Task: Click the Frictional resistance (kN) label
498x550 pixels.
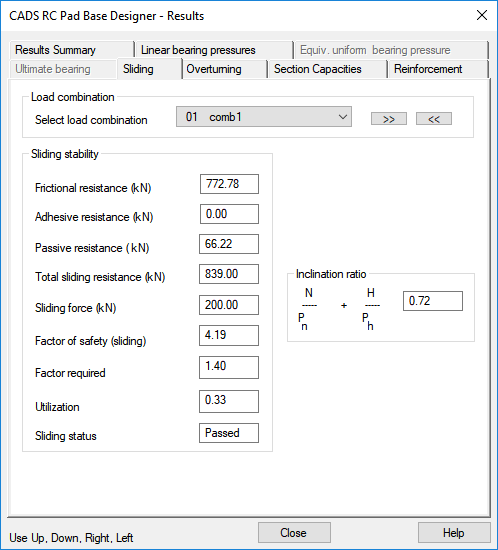Action: pyautogui.click(x=93, y=188)
